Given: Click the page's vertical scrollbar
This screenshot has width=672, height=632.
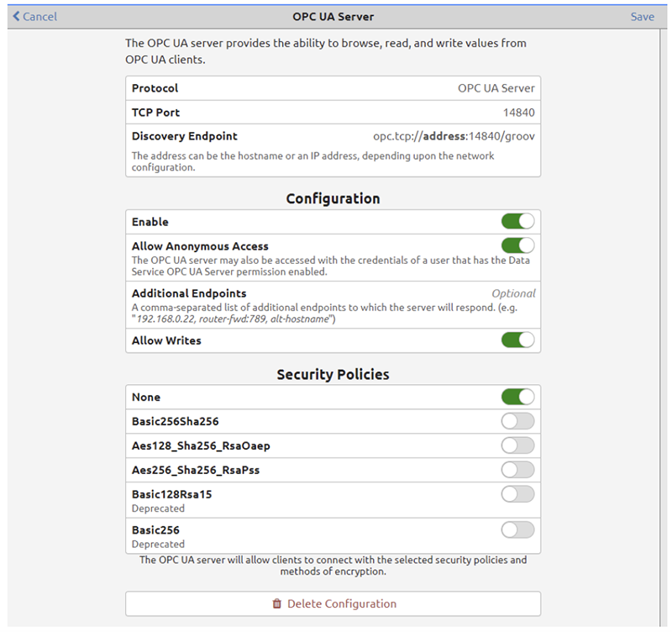Looking at the screenshot, I should 664,328.
